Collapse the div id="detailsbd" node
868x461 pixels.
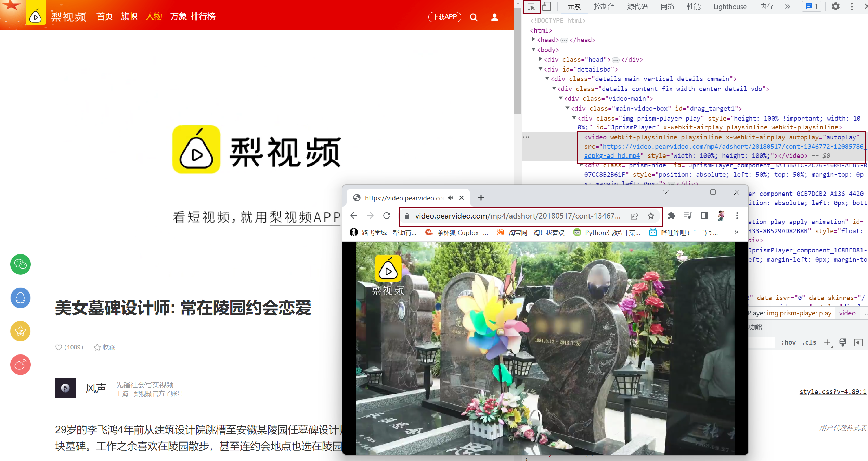540,69
